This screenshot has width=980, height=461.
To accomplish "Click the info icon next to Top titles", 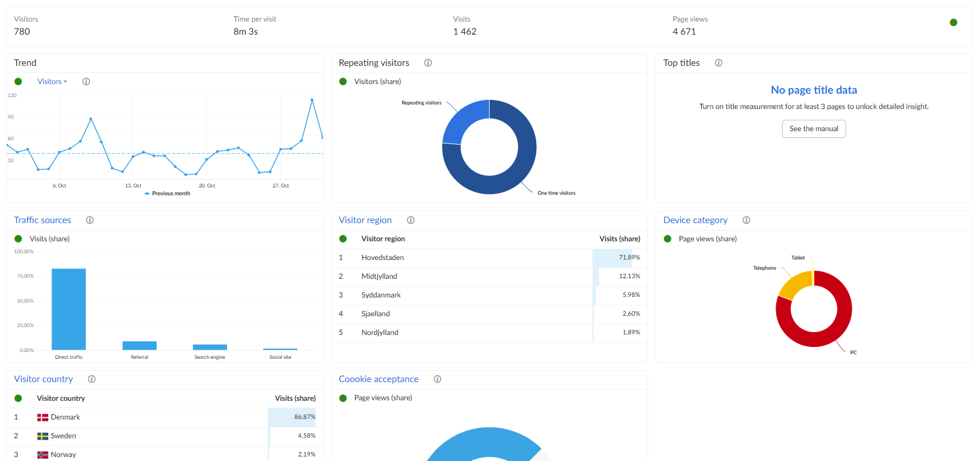I will click(x=718, y=63).
